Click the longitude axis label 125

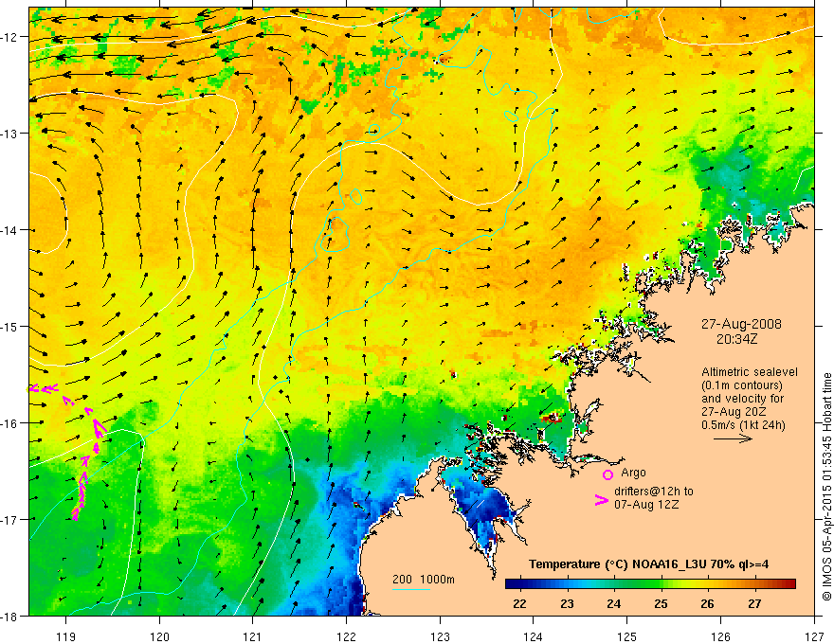(x=627, y=636)
